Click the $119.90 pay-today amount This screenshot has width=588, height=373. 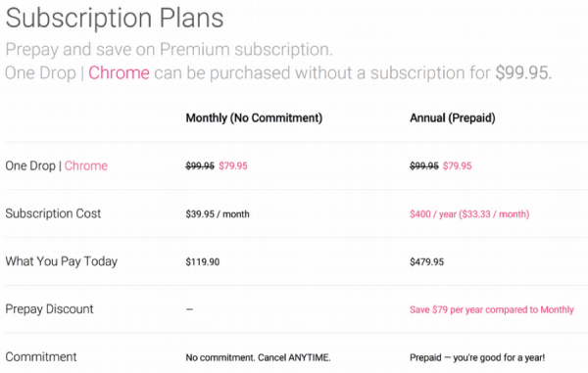203,261
